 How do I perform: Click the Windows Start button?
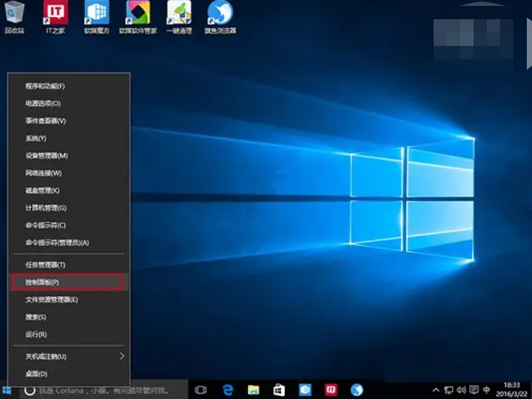click(7, 389)
